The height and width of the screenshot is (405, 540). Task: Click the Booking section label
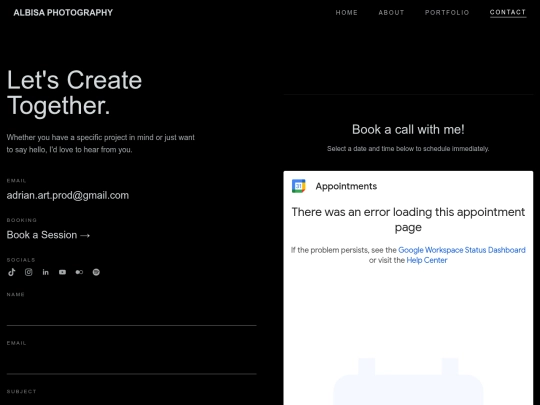(x=22, y=220)
